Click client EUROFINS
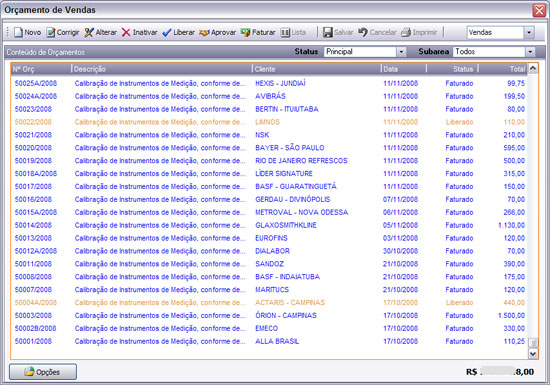Viewport: 550px width, 385px height. coord(271,238)
